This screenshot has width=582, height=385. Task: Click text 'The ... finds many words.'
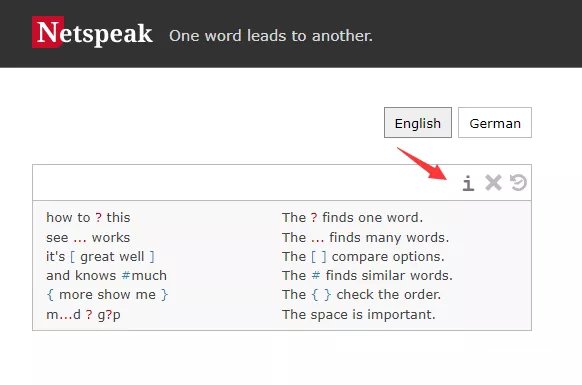point(366,238)
